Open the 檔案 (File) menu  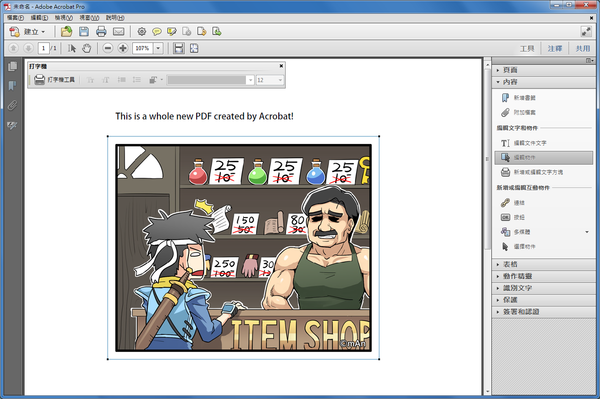tap(15, 18)
